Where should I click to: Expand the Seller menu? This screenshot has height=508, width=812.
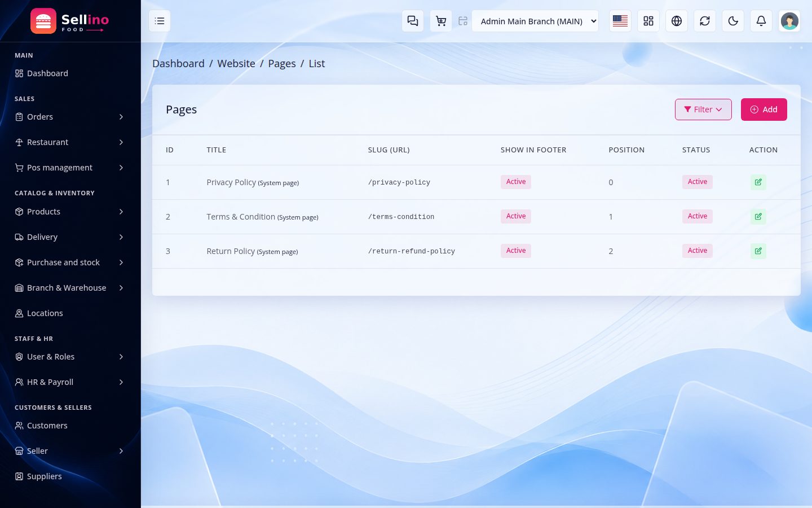point(70,451)
